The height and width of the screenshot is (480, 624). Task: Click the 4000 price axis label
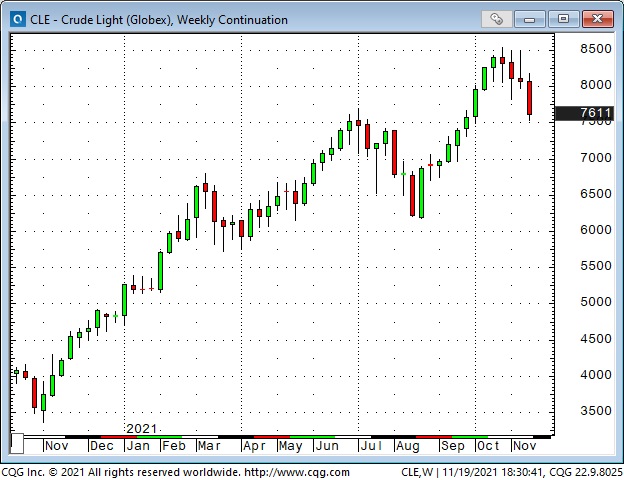tap(596, 375)
